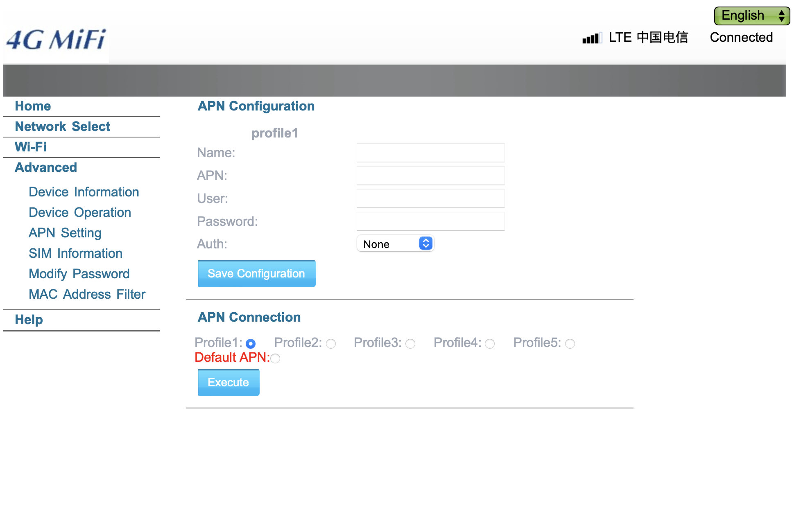Go to MAC Address Filter

point(87,294)
